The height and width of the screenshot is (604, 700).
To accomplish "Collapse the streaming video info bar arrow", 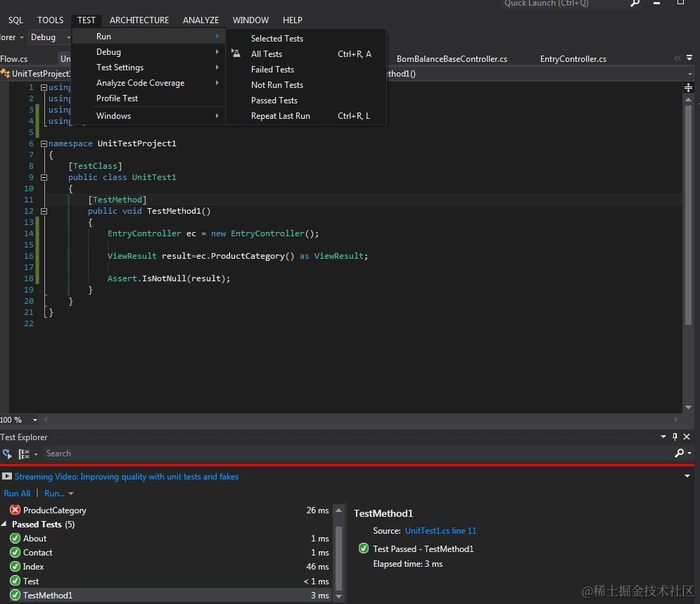I will [x=687, y=477].
